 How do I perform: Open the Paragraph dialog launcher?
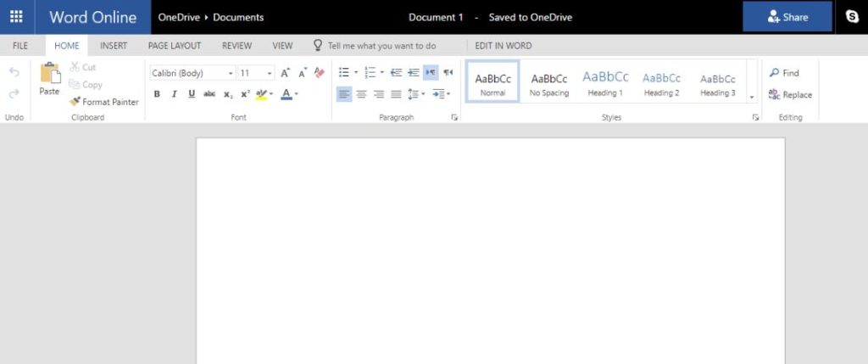click(x=454, y=117)
